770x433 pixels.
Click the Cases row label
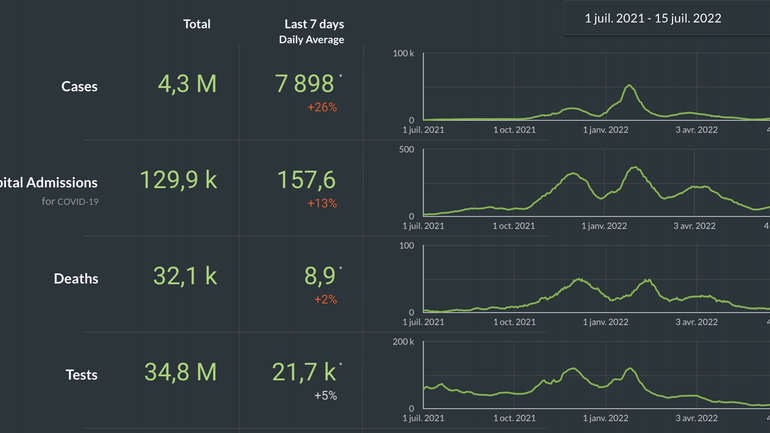click(x=79, y=86)
